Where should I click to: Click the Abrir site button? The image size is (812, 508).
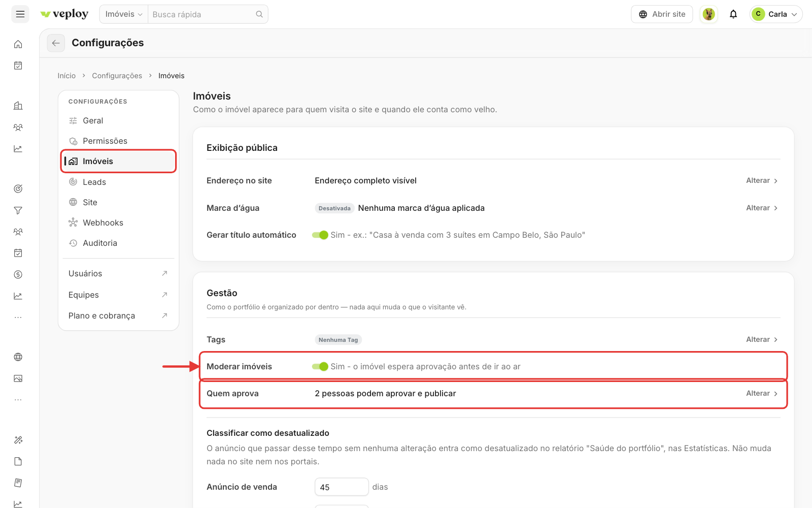coord(662,14)
